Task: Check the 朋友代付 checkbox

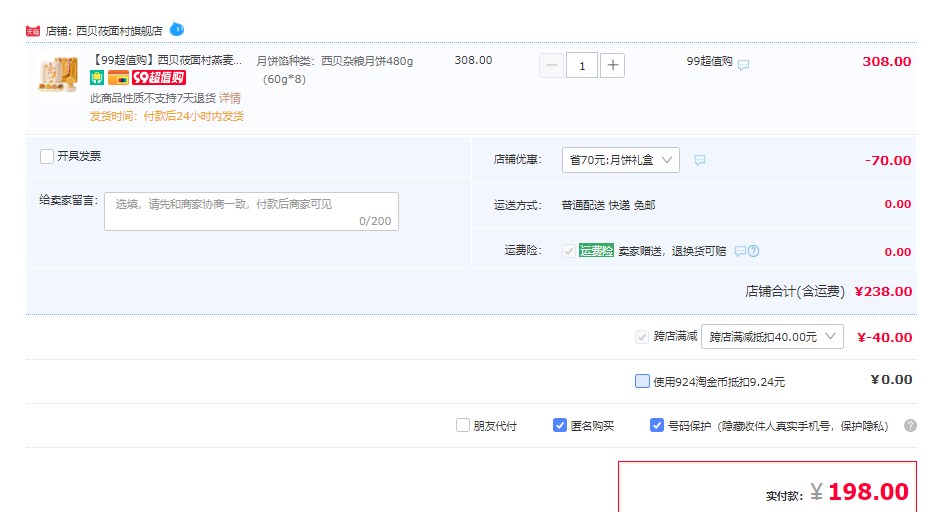Action: (462, 425)
